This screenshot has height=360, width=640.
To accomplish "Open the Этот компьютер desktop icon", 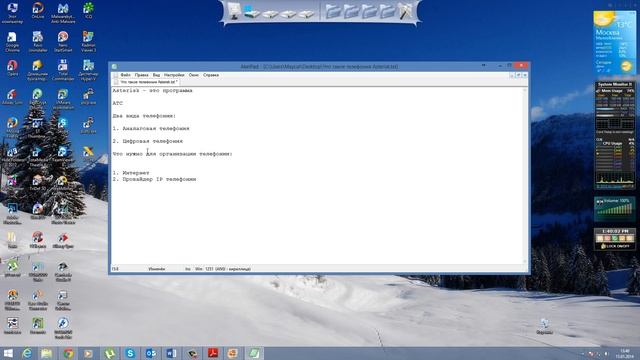I will coord(12,13).
